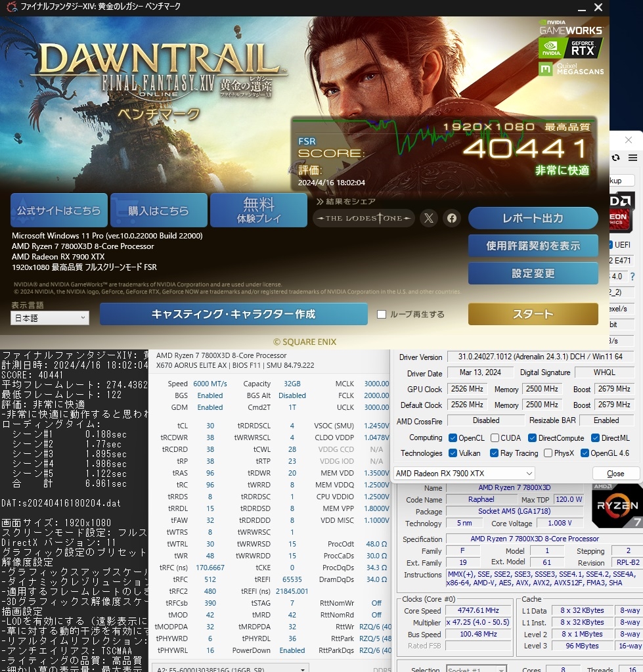Click the purchase button (購入はこちら)
The height and width of the screenshot is (672, 643).
coord(158,210)
